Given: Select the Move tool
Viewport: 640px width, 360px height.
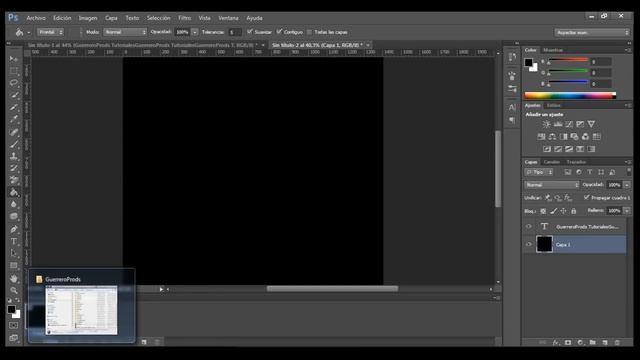Looking at the screenshot, I should point(13,59).
